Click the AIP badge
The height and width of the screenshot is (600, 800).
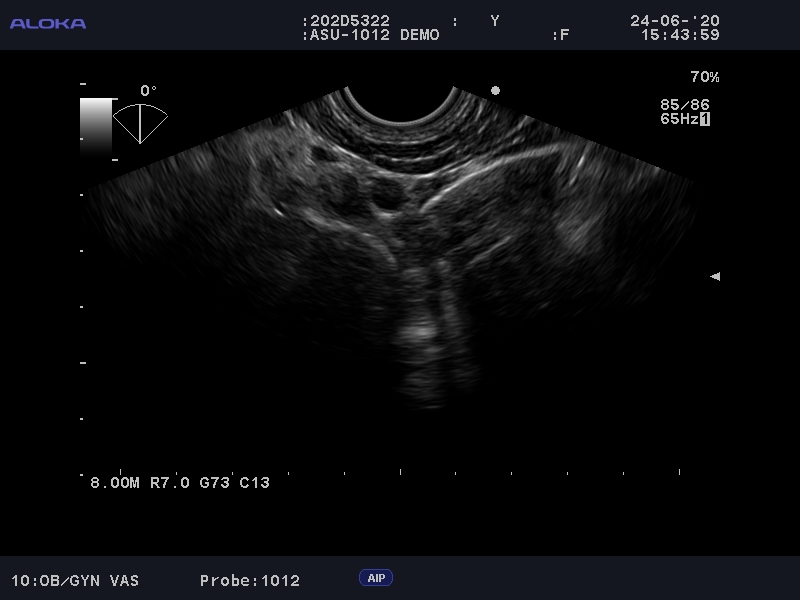click(x=376, y=578)
